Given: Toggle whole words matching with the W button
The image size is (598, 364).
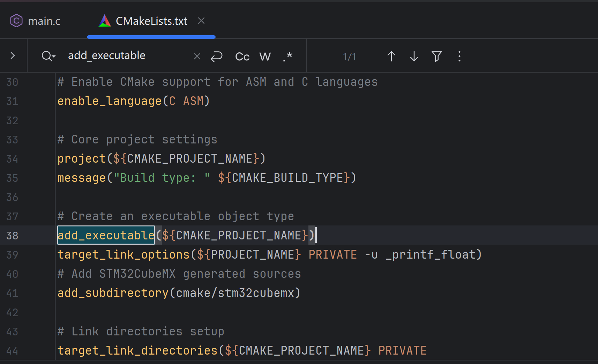Looking at the screenshot, I should click(265, 56).
